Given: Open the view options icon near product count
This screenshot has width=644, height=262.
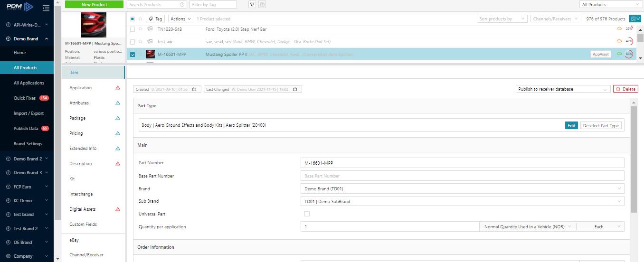Looking at the screenshot, I should (635, 19).
